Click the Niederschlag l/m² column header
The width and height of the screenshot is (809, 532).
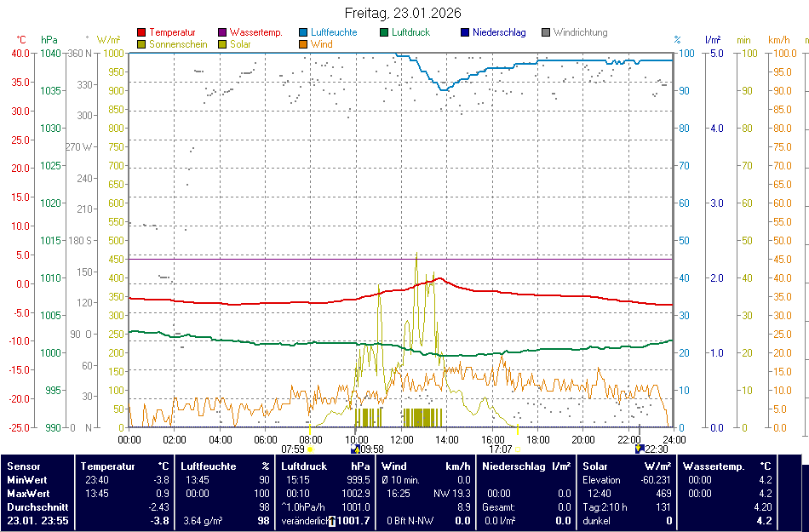pos(525,466)
